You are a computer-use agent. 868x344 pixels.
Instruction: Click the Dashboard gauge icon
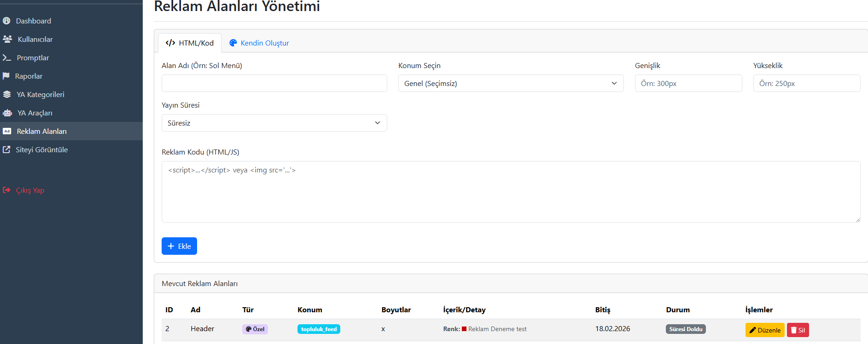pyautogui.click(x=6, y=21)
